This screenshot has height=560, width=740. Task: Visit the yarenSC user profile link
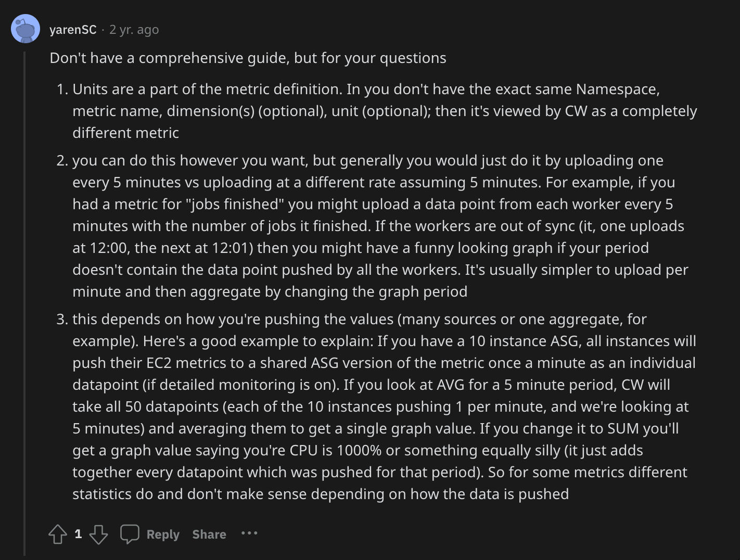[x=73, y=30]
